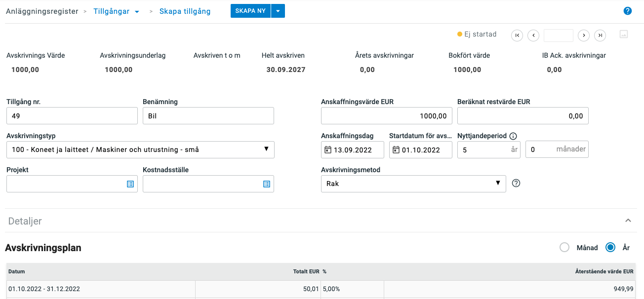
Task: Click the Totalt EUR column header
Action: click(x=306, y=271)
